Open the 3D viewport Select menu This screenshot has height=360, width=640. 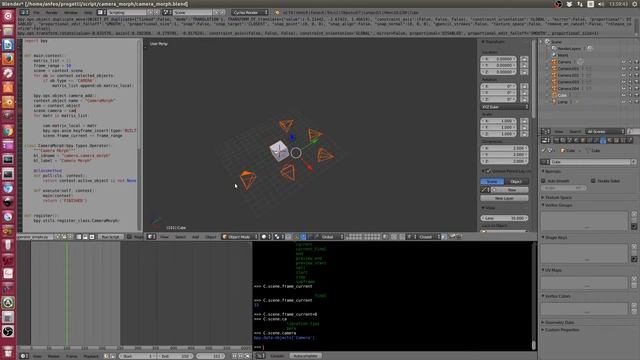[x=180, y=236]
